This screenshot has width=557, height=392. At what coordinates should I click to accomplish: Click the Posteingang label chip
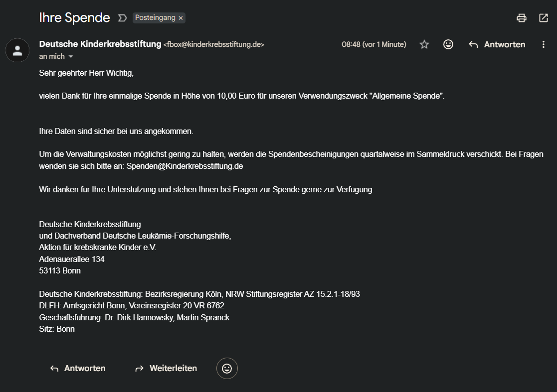[155, 18]
